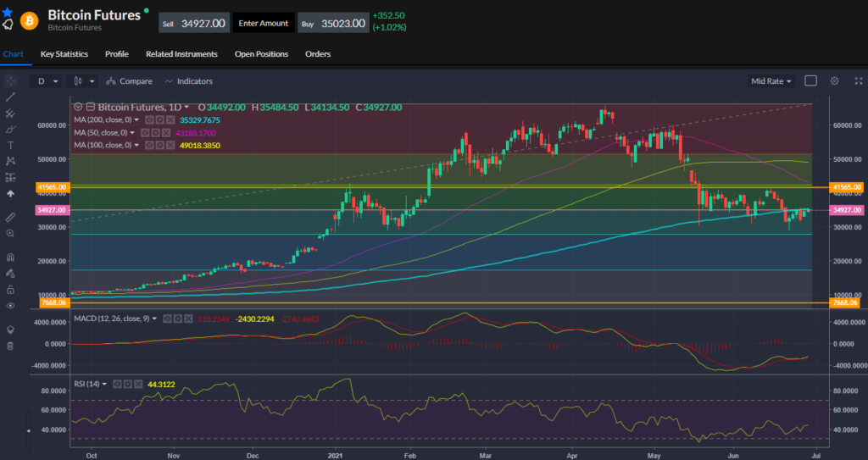Remove the MA 100 indicator
The width and height of the screenshot is (868, 460).
(x=170, y=146)
